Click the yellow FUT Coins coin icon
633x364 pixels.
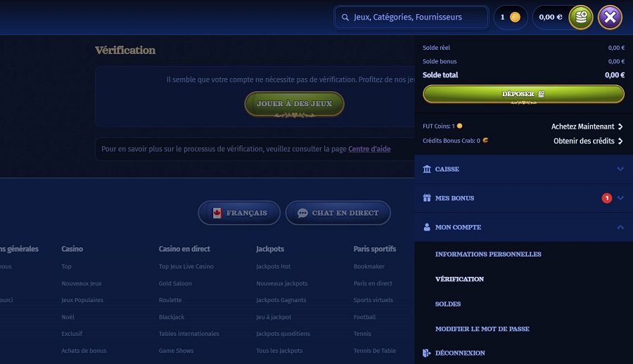[459, 126]
